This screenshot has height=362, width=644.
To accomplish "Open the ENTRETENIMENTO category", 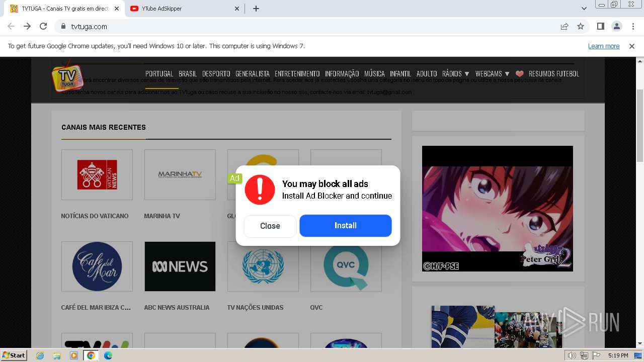I will (297, 73).
